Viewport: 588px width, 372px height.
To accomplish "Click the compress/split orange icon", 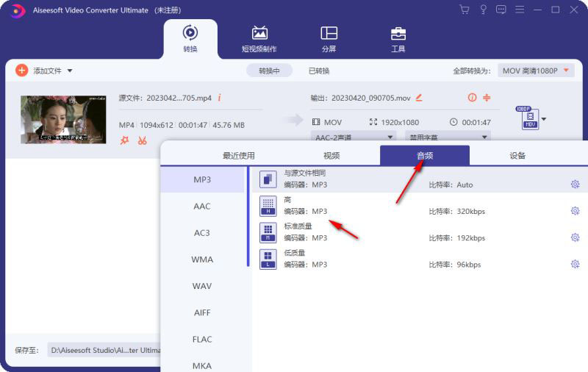I will click(487, 98).
